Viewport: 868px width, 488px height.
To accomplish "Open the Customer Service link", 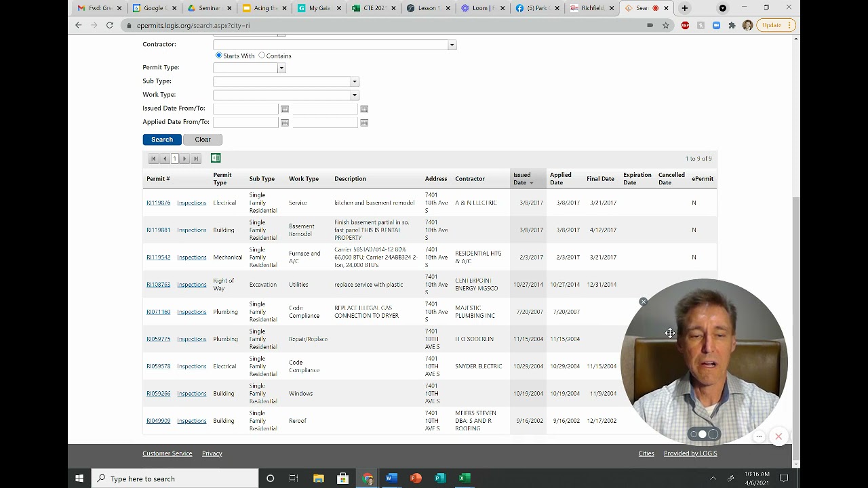I will tap(167, 453).
